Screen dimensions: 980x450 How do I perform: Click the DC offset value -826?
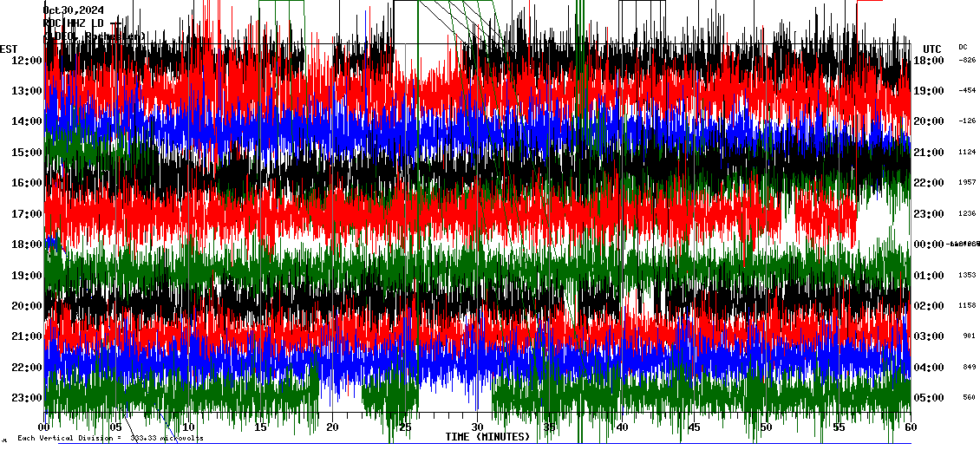[967, 60]
